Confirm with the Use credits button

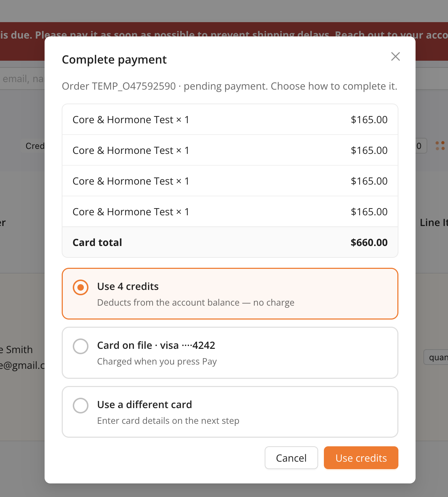361,458
